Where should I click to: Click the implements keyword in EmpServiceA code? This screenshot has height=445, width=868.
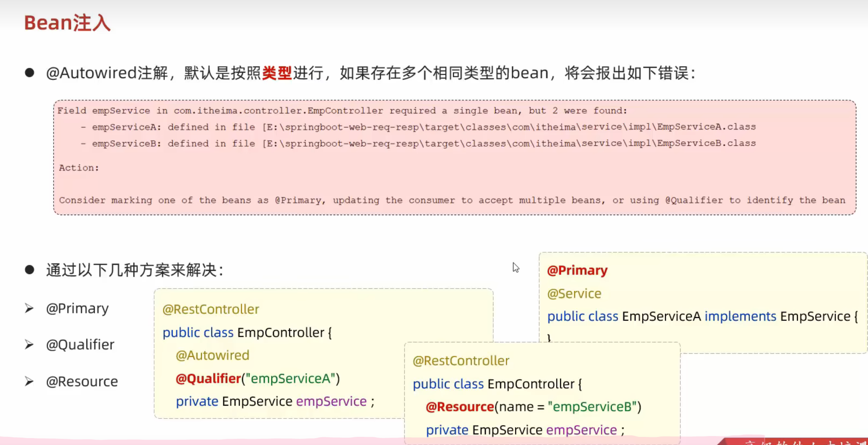pos(740,316)
